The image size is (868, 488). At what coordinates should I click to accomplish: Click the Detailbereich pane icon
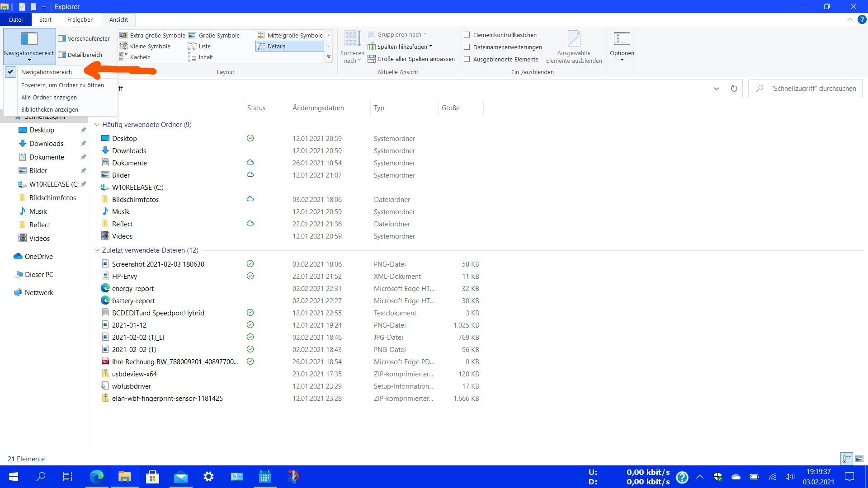62,55
